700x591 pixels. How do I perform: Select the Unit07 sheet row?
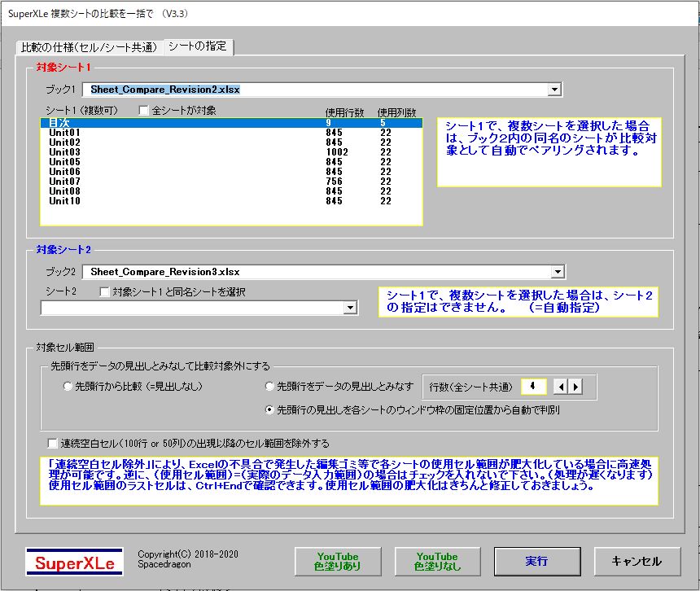pyautogui.click(x=231, y=182)
